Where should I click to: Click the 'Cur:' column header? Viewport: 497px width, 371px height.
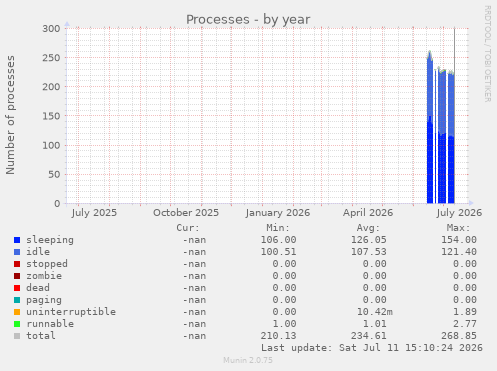pos(188,228)
